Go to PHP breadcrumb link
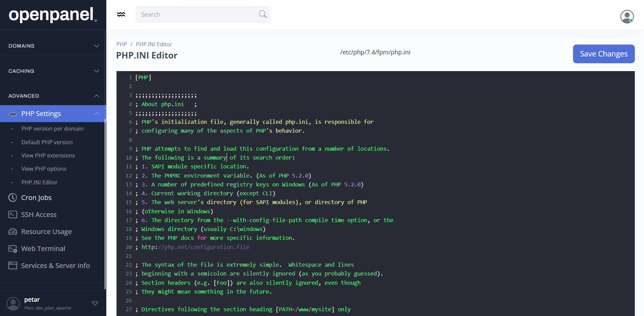The image size is (644, 316). click(x=122, y=44)
